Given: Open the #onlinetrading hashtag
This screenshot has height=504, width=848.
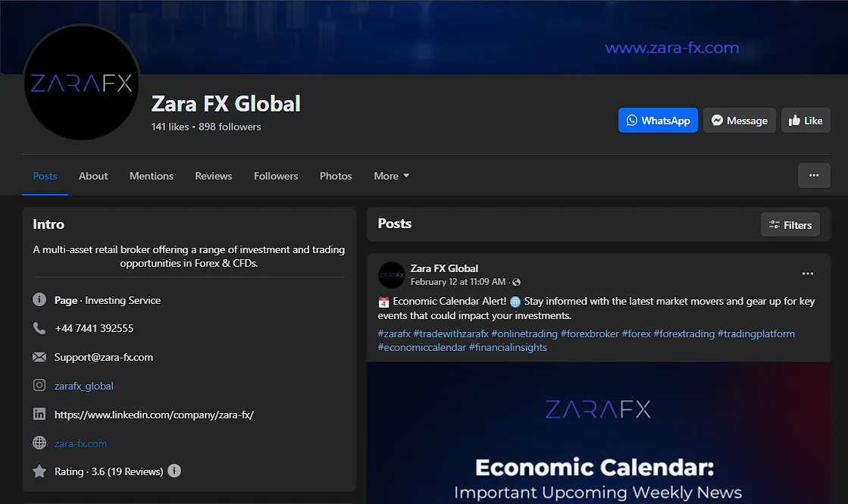Looking at the screenshot, I should pyautogui.click(x=524, y=333).
